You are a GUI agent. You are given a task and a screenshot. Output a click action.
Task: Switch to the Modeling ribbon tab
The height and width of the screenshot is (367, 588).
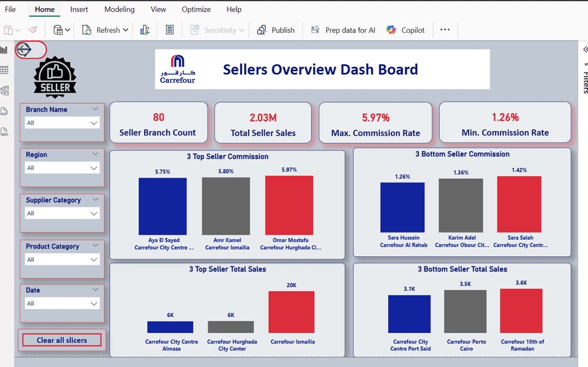pos(119,9)
